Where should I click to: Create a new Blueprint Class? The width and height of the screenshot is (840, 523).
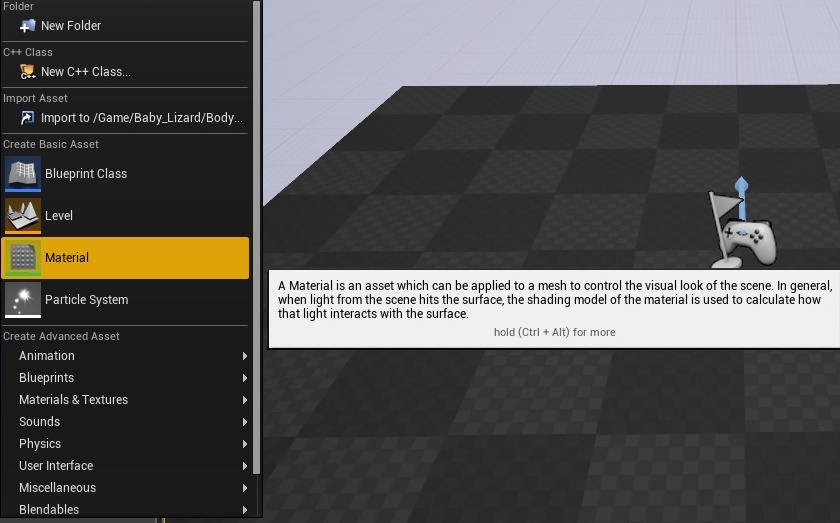click(124, 174)
